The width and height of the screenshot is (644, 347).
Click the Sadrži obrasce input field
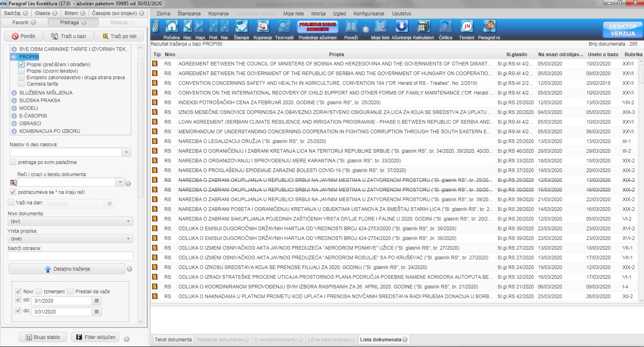[x=70, y=256]
